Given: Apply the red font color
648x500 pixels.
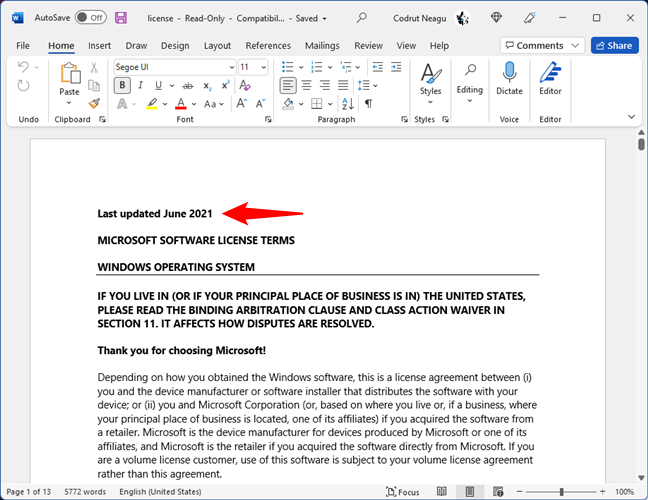Looking at the screenshot, I should pos(181,103).
